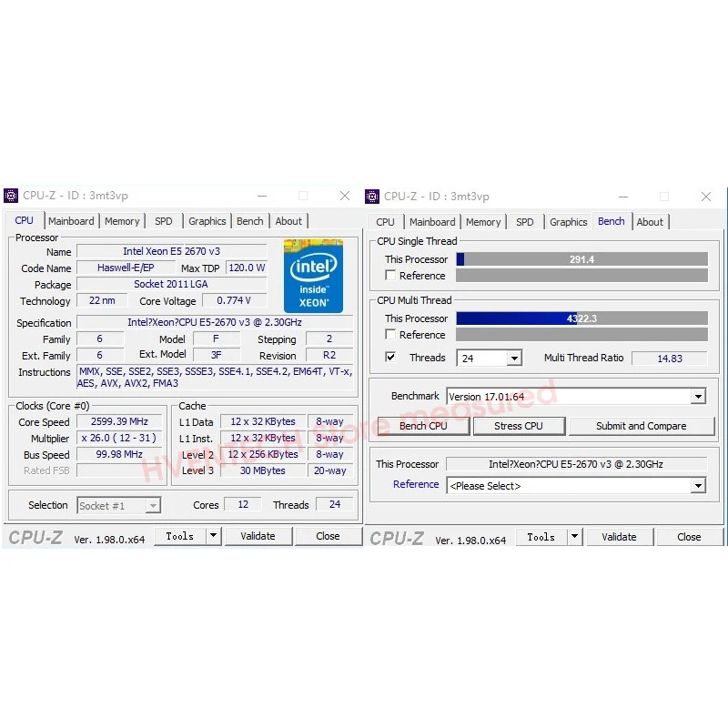Open the Bench tab in left window
728x728 pixels.
click(249, 221)
